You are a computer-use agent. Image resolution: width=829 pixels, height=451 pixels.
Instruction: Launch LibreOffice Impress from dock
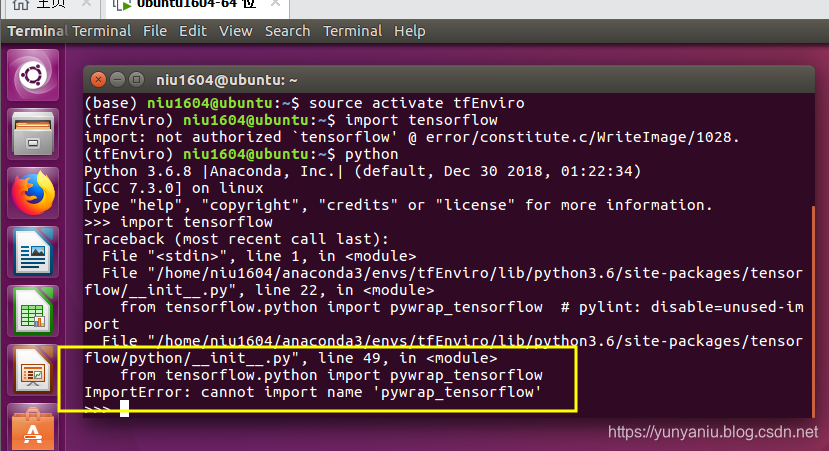(x=33, y=371)
